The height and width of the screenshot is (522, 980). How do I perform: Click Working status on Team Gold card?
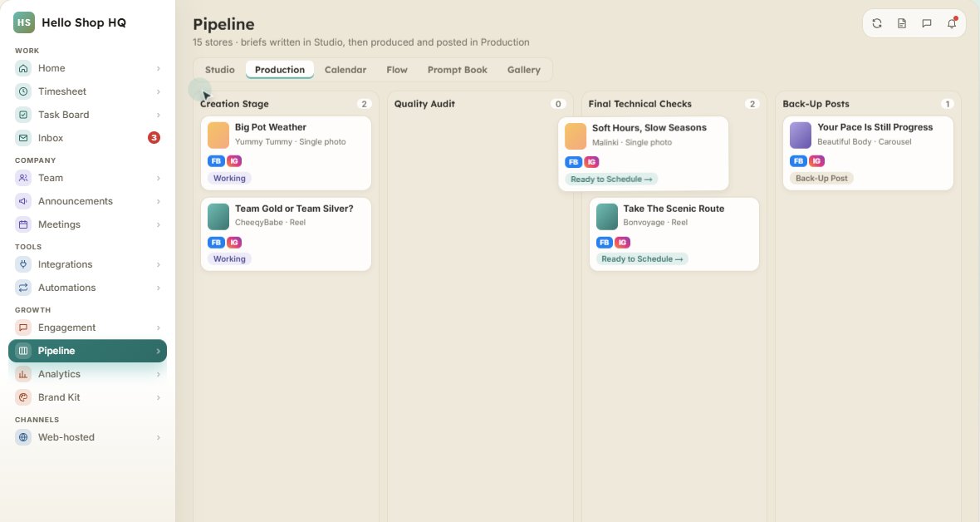(x=229, y=259)
